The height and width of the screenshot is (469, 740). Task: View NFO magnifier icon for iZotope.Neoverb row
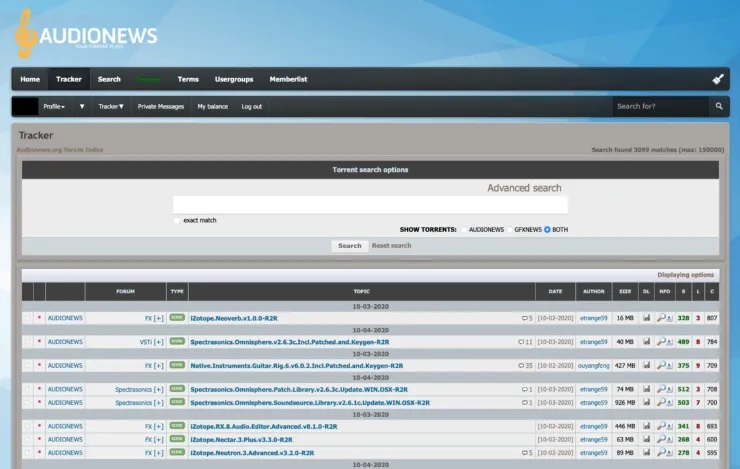tap(661, 318)
